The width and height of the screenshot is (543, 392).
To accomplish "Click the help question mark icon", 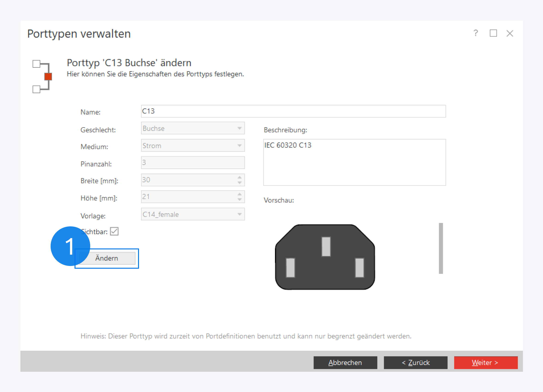I will (476, 33).
